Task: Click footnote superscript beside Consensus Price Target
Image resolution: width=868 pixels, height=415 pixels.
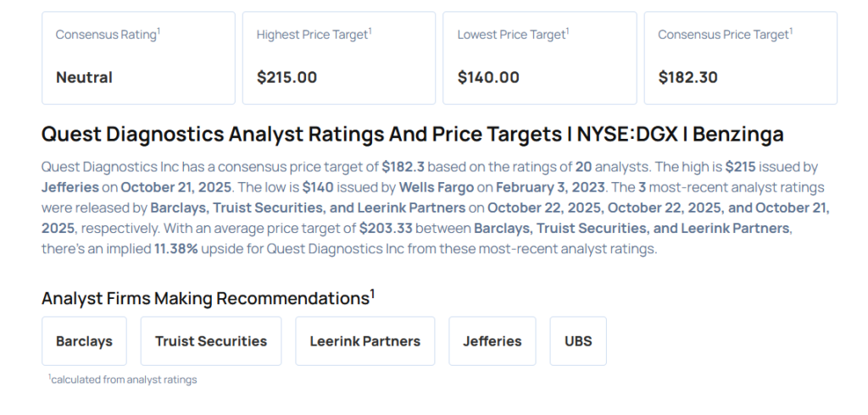Action: coord(792,31)
